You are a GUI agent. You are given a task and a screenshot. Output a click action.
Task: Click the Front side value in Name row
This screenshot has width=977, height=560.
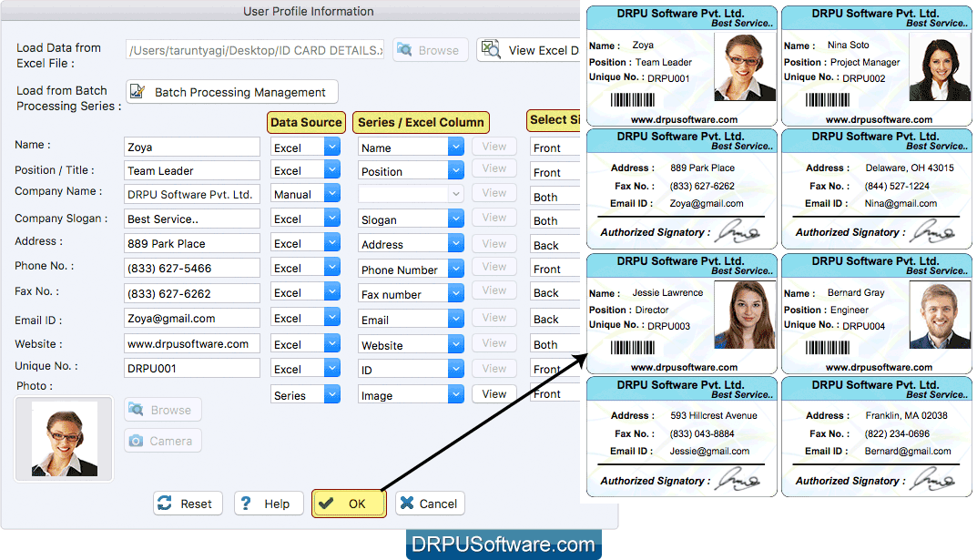point(555,148)
